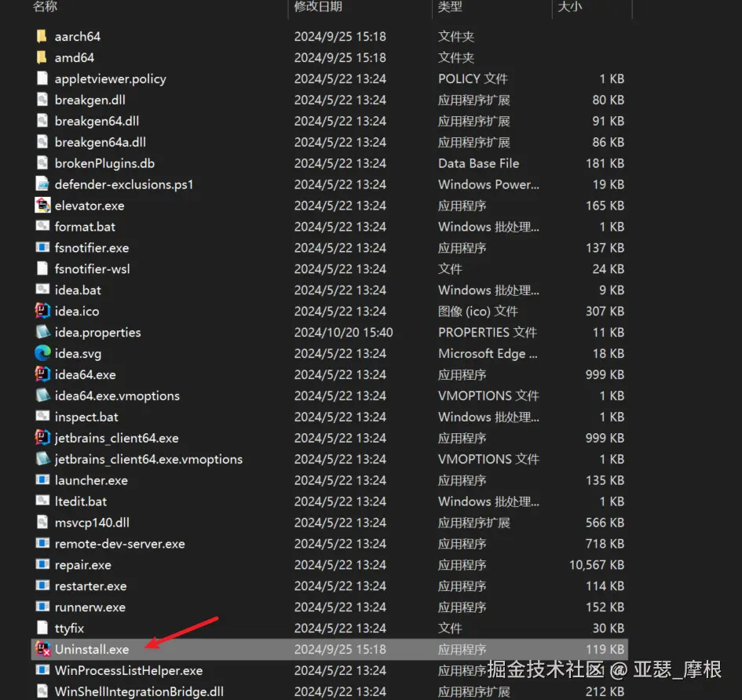Image resolution: width=742 pixels, height=700 pixels.
Task: Click the 30 KB size of ttyfix
Action: coord(608,628)
